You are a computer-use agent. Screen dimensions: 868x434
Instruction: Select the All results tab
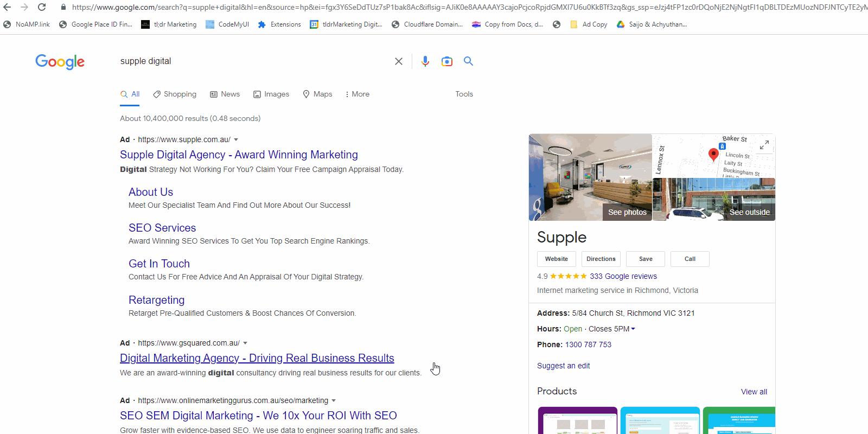(130, 94)
